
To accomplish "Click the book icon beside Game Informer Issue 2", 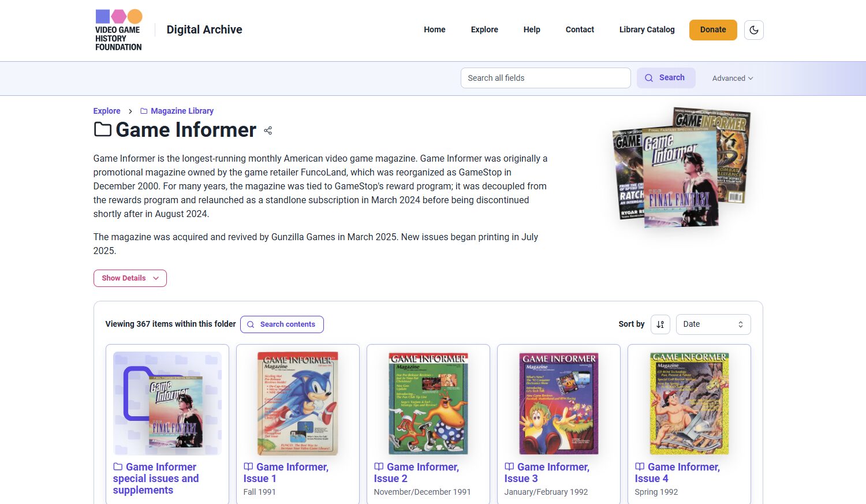I will tap(378, 466).
